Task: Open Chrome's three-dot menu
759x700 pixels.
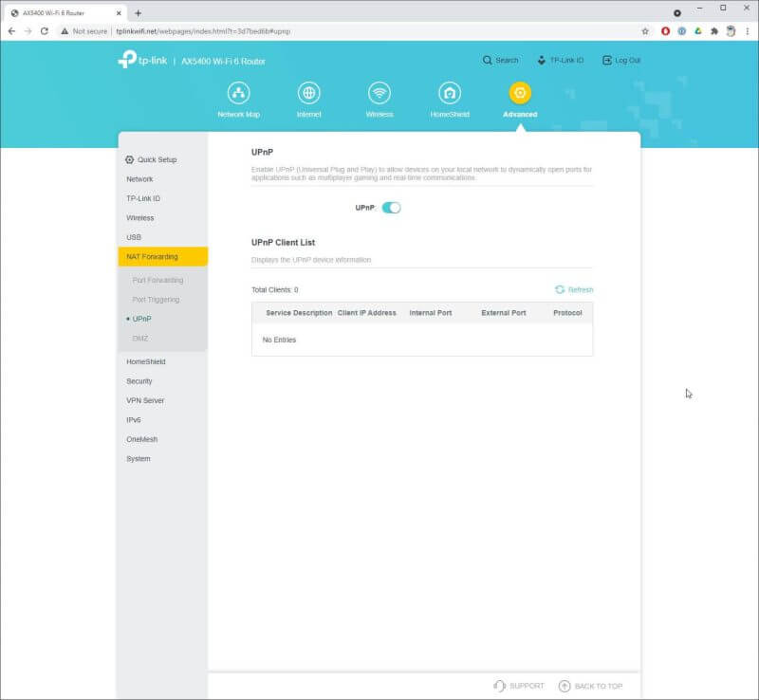Action: pos(748,31)
